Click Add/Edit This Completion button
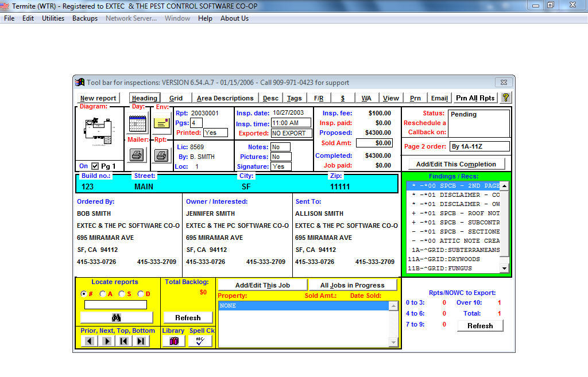This screenshot has height=377, width=588. pyautogui.click(x=456, y=164)
